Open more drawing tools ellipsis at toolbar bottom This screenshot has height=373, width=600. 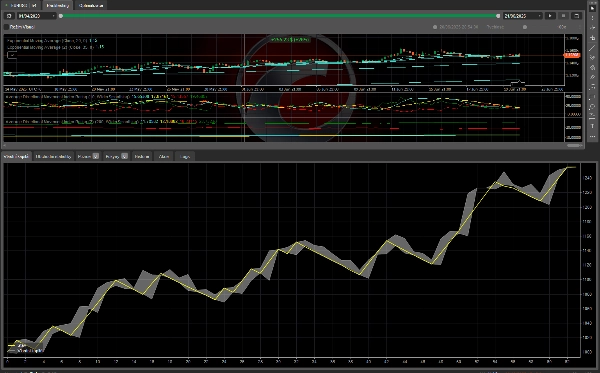[x=592, y=136]
